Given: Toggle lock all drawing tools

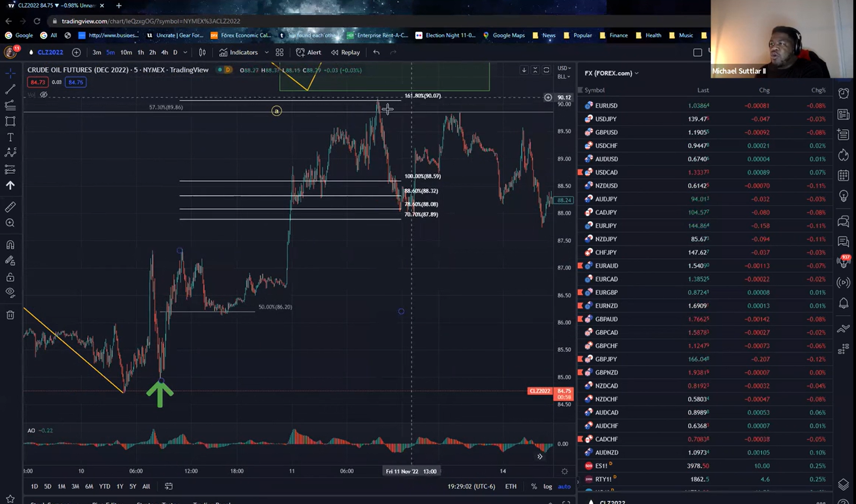Looking at the screenshot, I should coord(10,277).
